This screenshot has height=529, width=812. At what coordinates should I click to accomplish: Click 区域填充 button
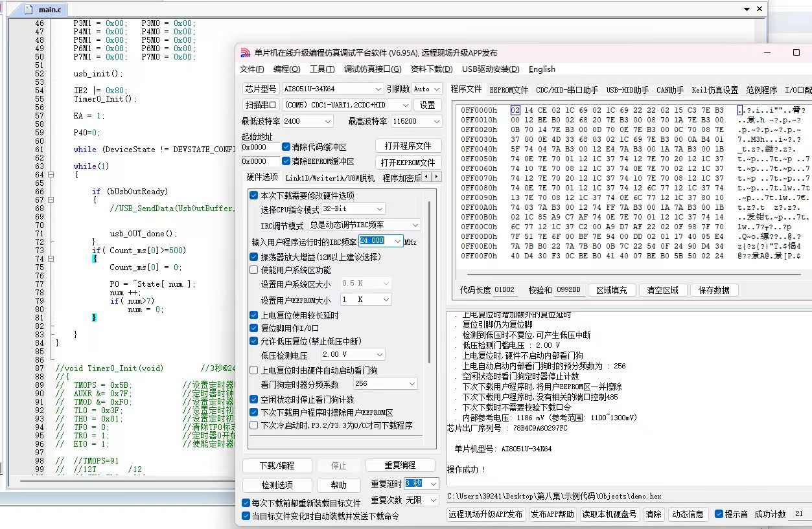point(611,290)
